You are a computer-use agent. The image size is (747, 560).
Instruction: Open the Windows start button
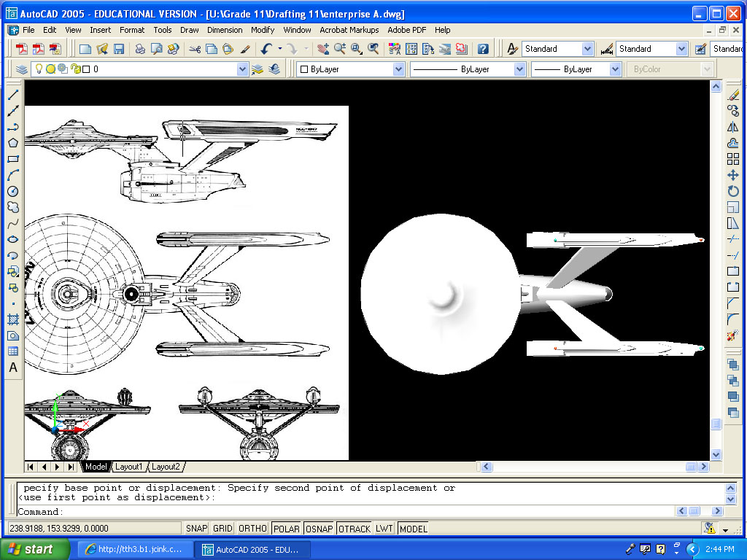click(34, 549)
